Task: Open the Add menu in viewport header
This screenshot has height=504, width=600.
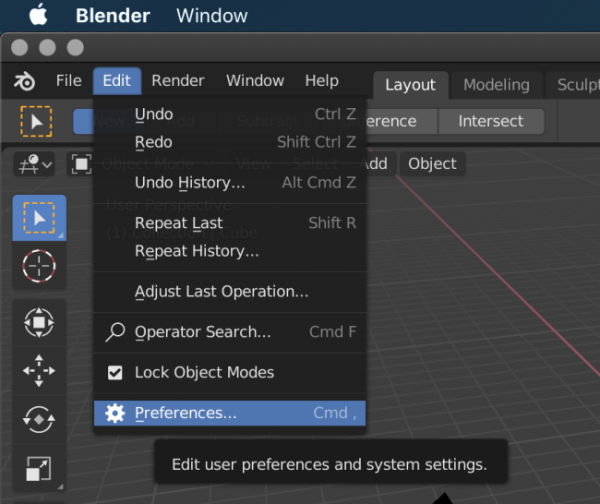Action: click(377, 164)
